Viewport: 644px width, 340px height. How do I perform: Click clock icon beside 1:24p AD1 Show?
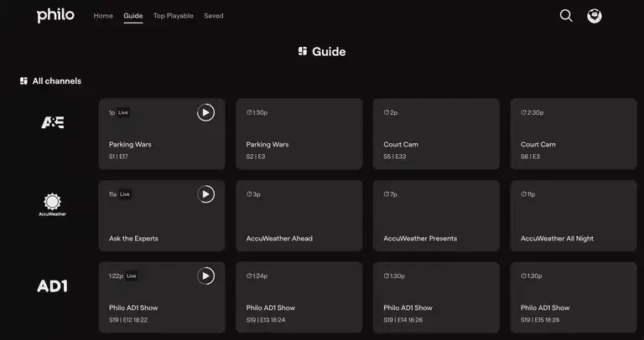tap(249, 276)
